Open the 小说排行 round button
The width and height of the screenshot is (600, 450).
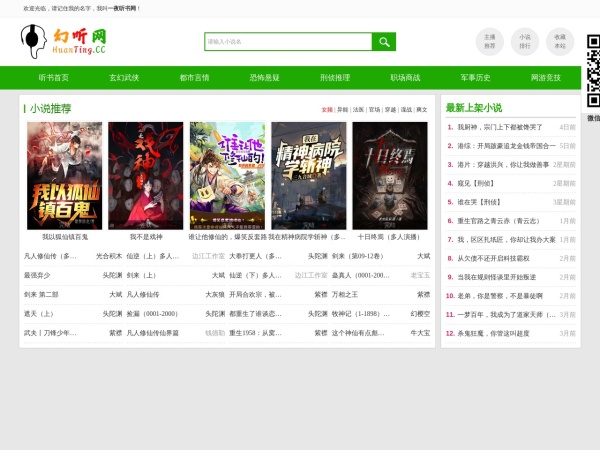[x=525, y=41]
